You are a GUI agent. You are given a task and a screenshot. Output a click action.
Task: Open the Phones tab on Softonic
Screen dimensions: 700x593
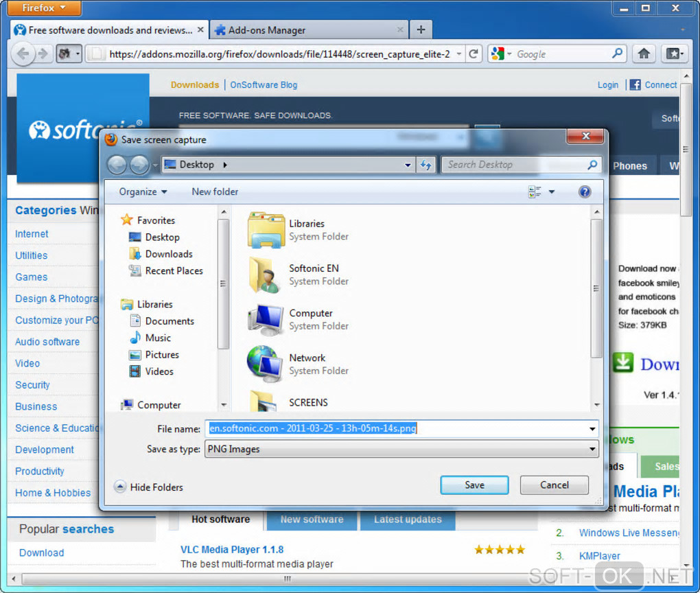pos(629,165)
